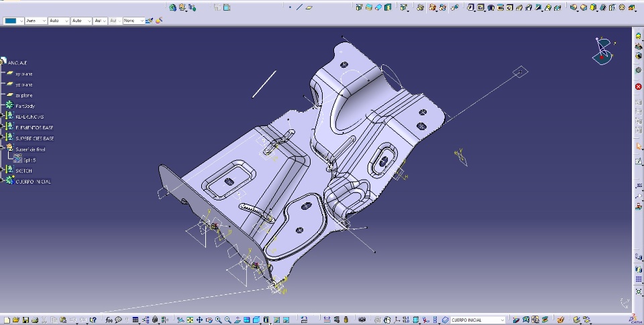Open the What's This help icon
644x325 pixels.
click(x=93, y=320)
